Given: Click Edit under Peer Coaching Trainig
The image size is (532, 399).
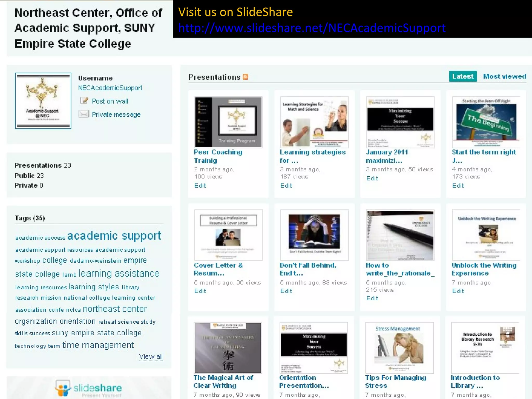Looking at the screenshot, I should (x=200, y=186).
